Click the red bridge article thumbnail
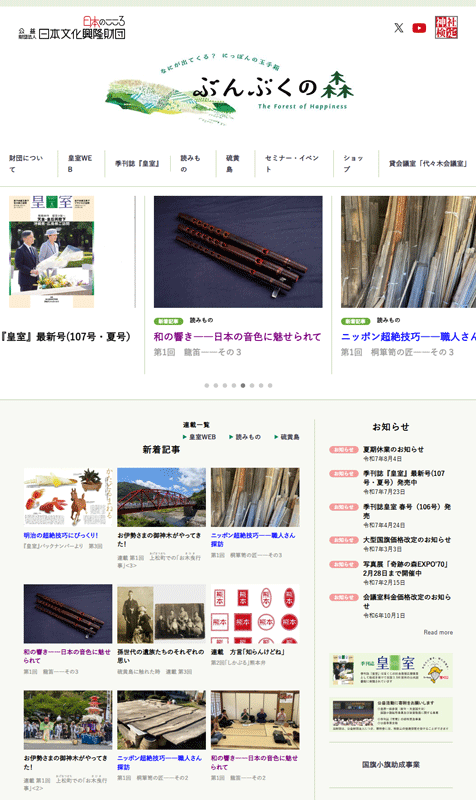 161,497
